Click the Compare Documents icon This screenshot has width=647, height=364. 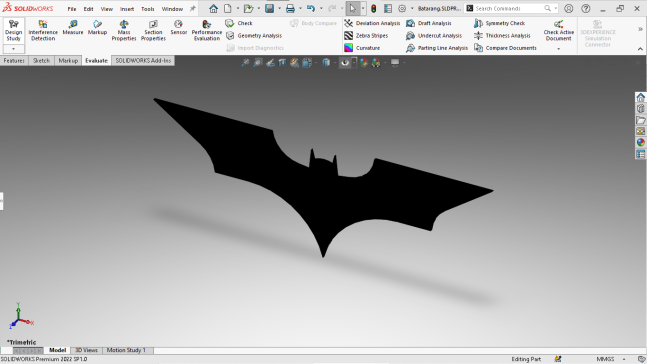tap(478, 48)
